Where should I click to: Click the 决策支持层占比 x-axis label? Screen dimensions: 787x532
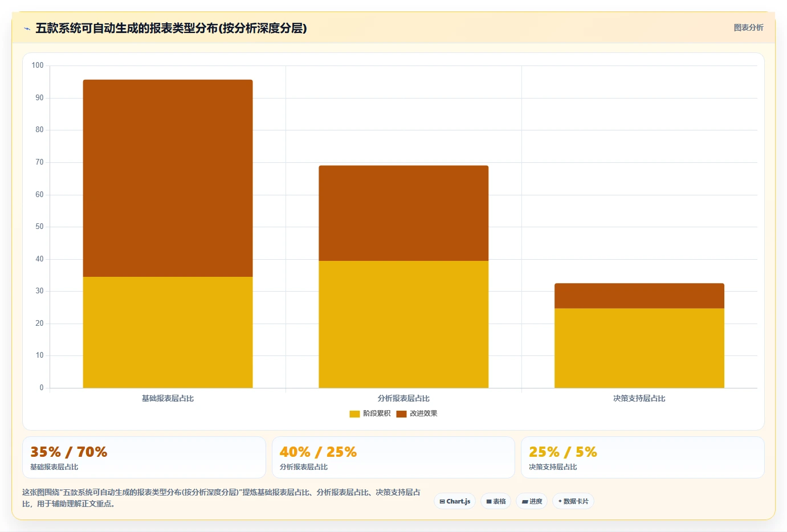click(x=639, y=399)
